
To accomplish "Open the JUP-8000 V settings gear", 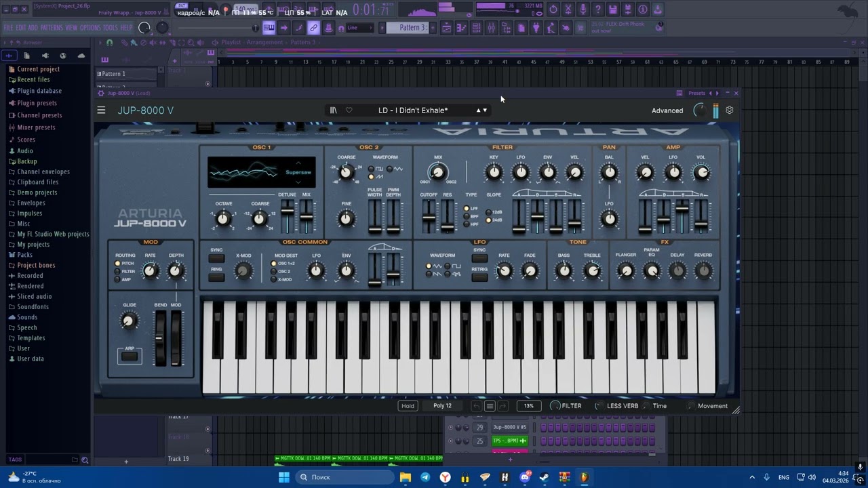I will pyautogui.click(x=729, y=110).
